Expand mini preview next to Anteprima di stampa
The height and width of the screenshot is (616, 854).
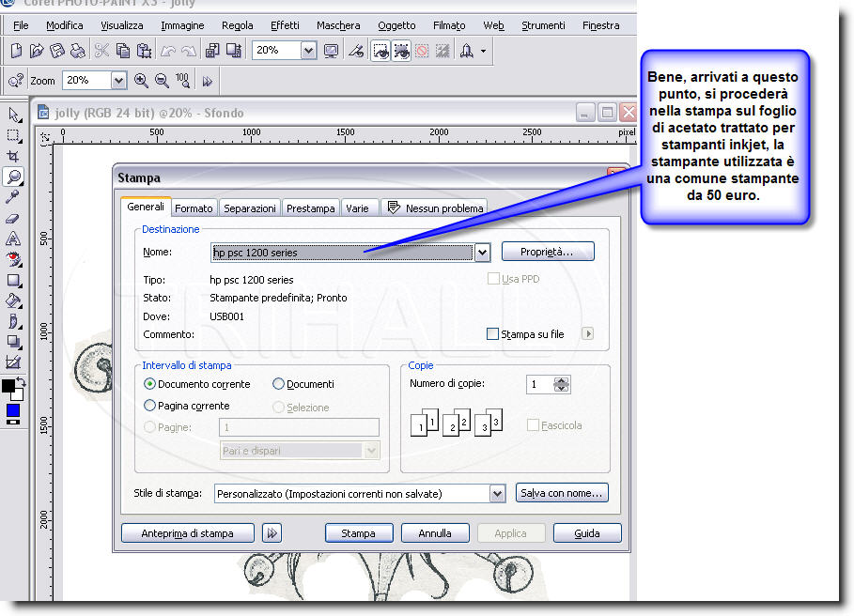click(272, 532)
